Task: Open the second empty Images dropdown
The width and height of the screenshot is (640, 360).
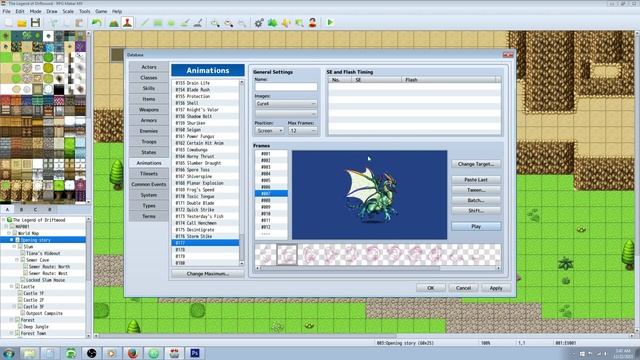Action: tap(286, 113)
